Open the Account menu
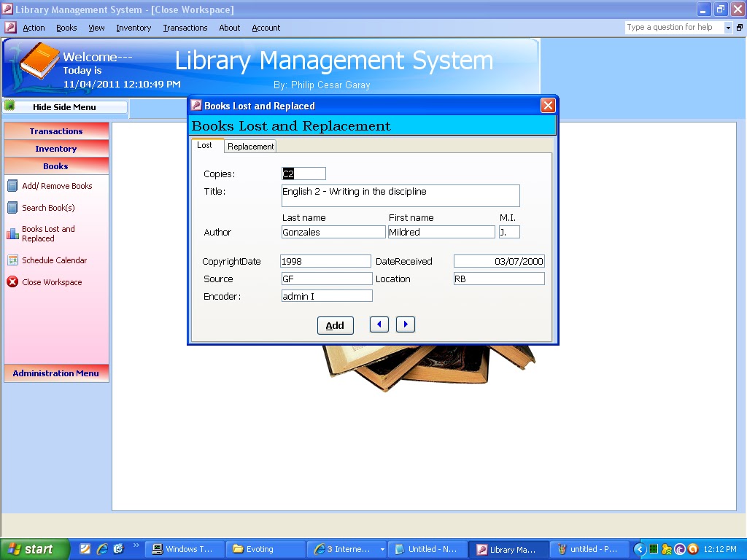Screen dimensions: 747x560 point(266,28)
